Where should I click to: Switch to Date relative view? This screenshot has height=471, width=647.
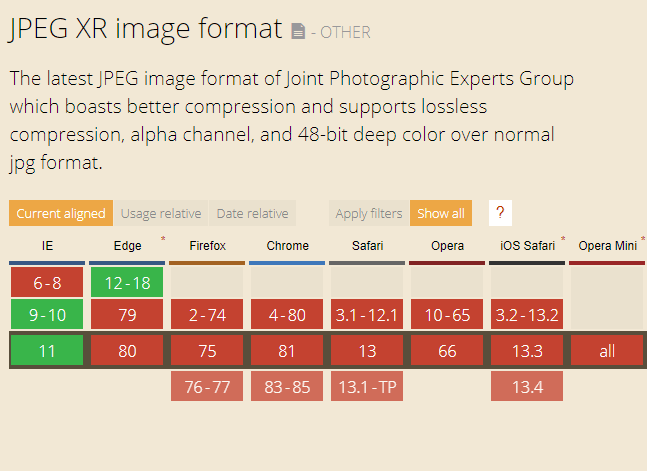pos(251,213)
